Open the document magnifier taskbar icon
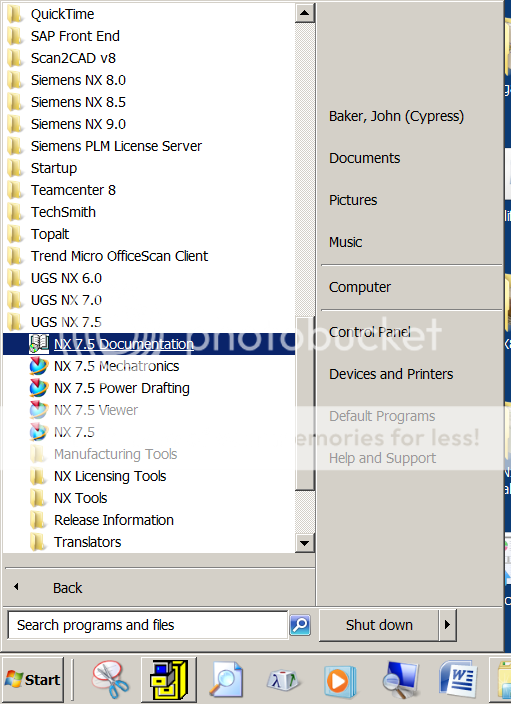The height and width of the screenshot is (704, 511). coord(226,680)
